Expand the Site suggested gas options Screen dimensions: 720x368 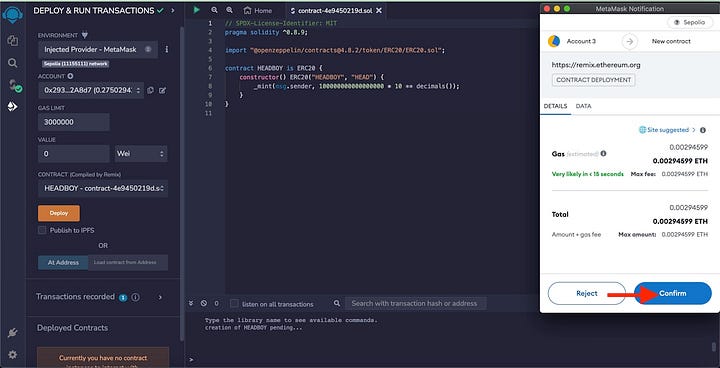694,130
